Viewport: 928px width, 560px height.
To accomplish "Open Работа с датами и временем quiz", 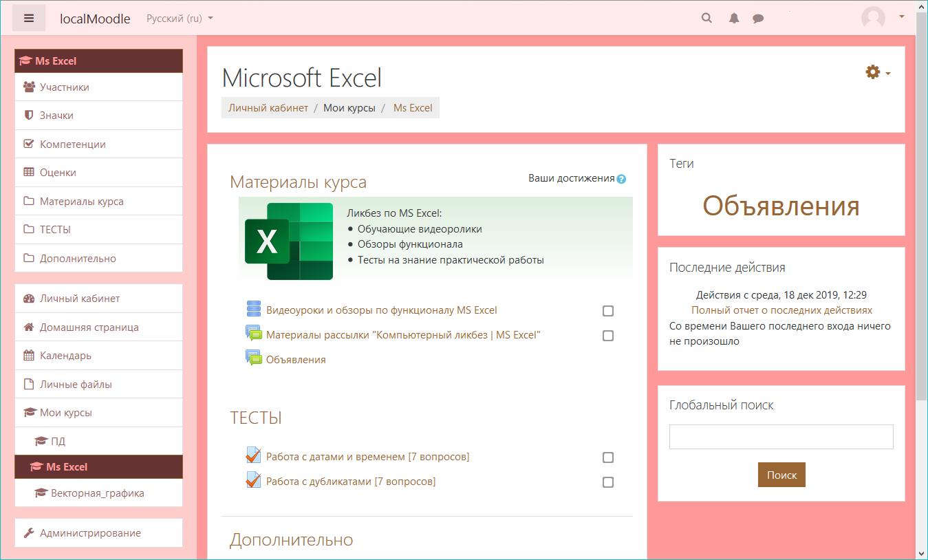I will [x=367, y=457].
